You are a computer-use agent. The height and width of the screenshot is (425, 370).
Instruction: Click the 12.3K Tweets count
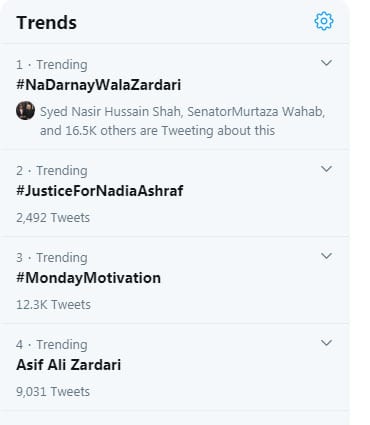(53, 305)
